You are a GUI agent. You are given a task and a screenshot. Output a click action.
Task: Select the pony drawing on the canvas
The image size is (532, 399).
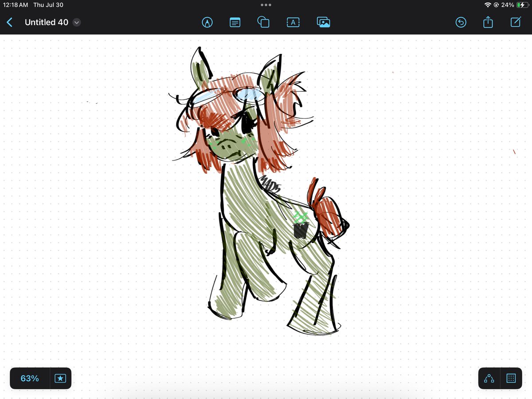coord(262,191)
